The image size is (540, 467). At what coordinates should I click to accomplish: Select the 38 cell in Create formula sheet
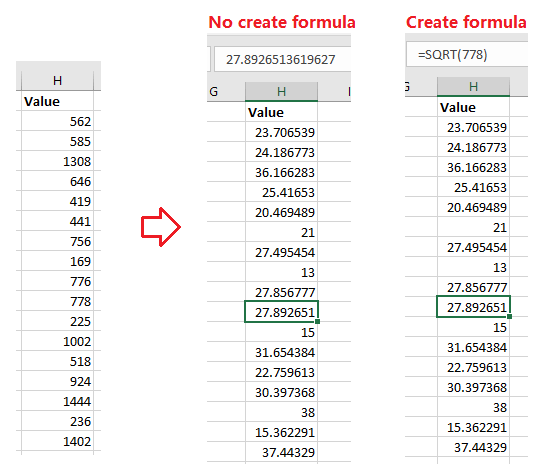(x=474, y=407)
